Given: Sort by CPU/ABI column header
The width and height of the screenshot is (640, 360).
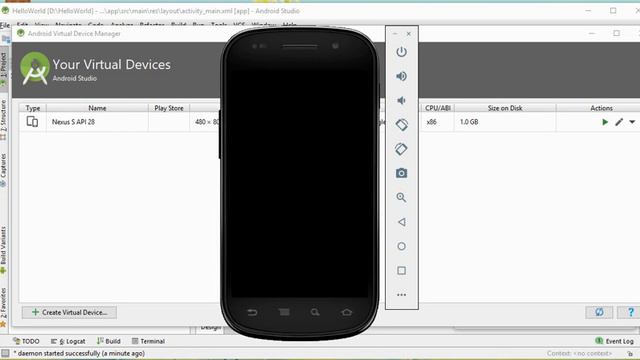Looking at the screenshot, I should tap(438, 108).
